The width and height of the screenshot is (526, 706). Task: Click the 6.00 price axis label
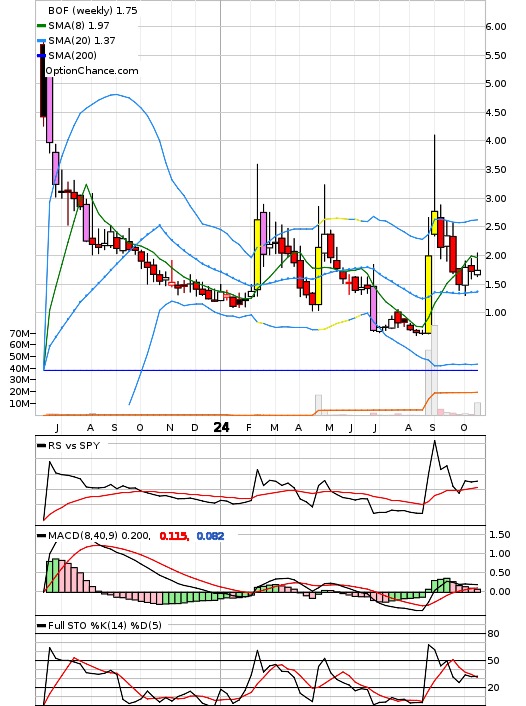click(496, 27)
